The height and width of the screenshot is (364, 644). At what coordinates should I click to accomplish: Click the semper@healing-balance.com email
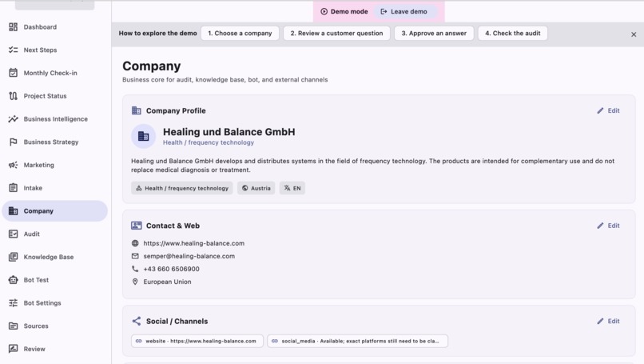tap(189, 256)
